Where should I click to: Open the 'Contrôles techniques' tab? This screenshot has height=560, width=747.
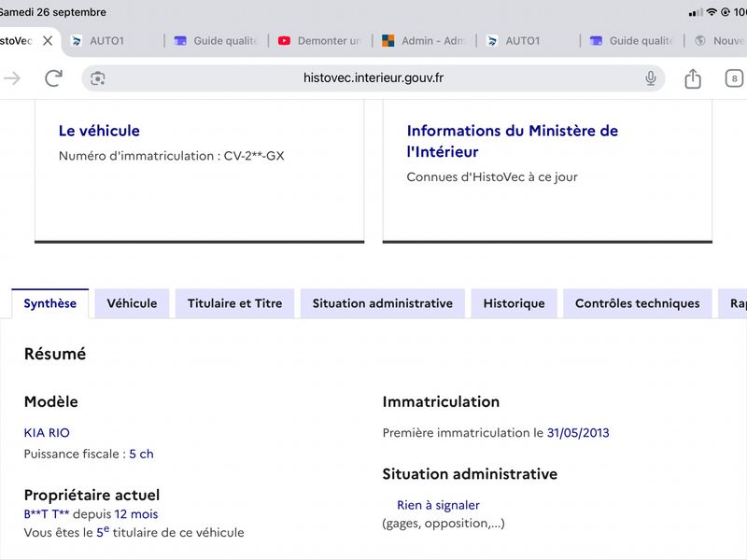(x=638, y=303)
